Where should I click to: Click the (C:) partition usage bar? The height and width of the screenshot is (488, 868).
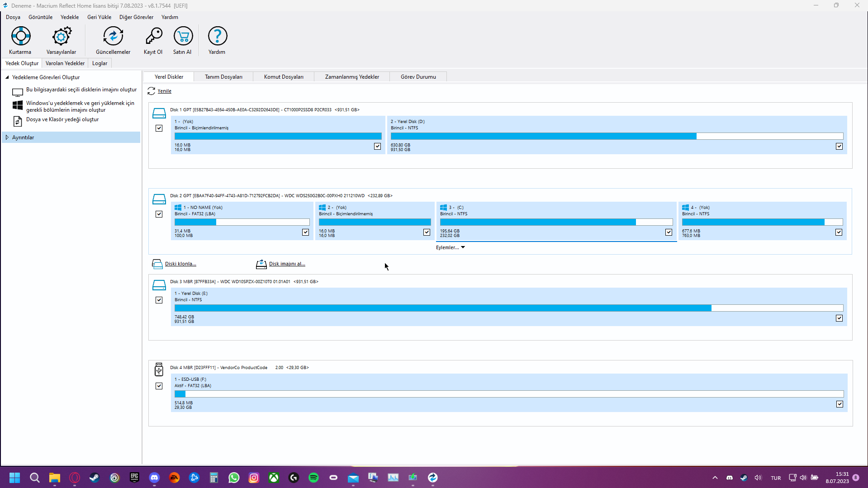[556, 222]
